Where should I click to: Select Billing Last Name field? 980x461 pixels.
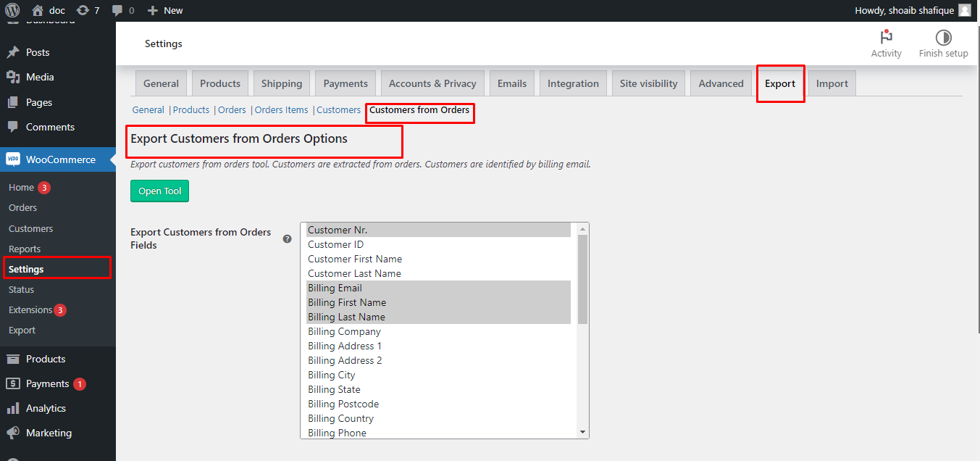[438, 317]
